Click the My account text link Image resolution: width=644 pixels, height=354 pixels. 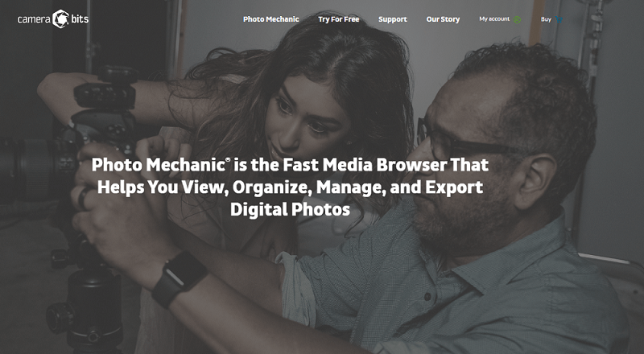click(x=494, y=19)
